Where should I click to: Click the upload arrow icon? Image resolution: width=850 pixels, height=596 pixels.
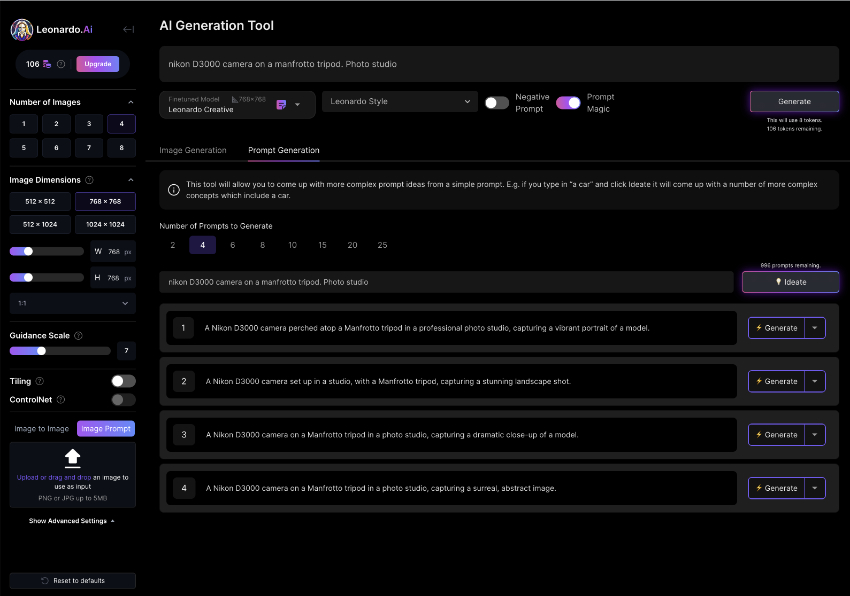coord(73,458)
